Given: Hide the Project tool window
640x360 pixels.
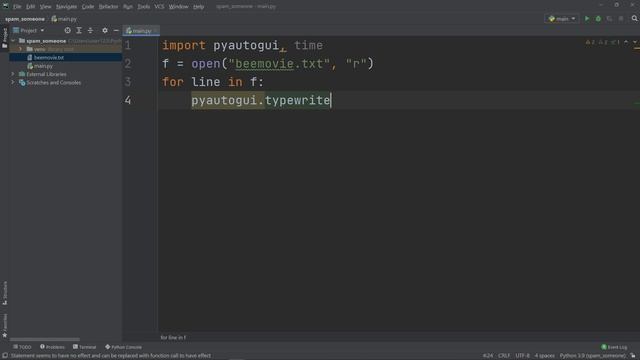Looking at the screenshot, I should 116,30.
